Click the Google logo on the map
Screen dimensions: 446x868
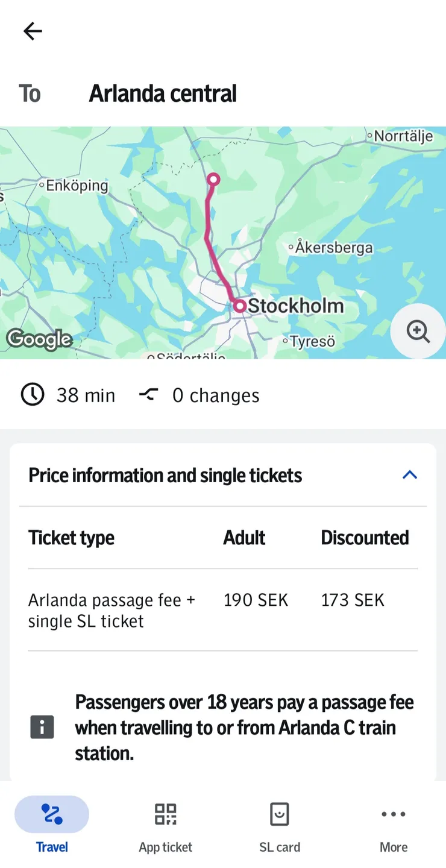pyautogui.click(x=39, y=339)
